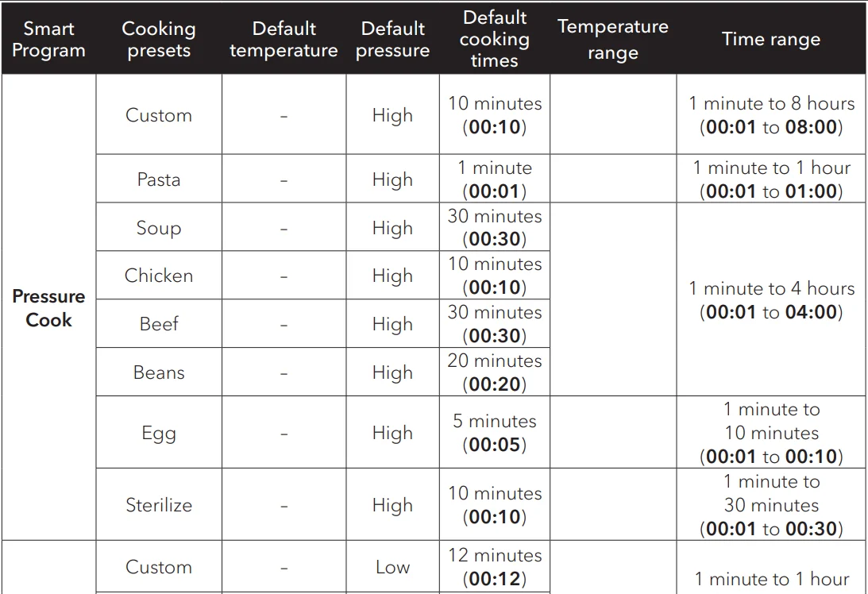Image resolution: width=868 pixels, height=594 pixels.
Task: Select the Pressure Cook program cell
Action: point(48,308)
